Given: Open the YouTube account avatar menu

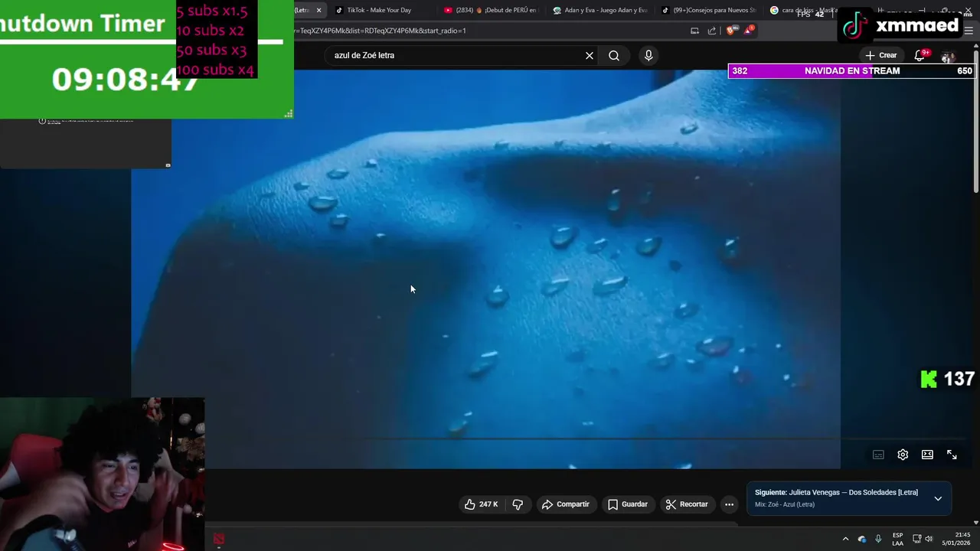Looking at the screenshot, I should pyautogui.click(x=948, y=57).
